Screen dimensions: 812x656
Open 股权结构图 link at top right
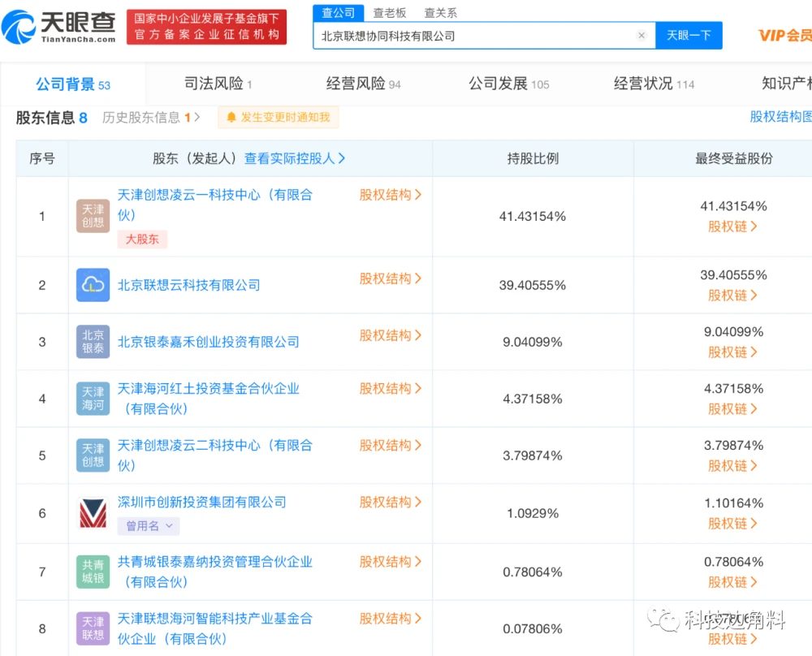[780, 116]
